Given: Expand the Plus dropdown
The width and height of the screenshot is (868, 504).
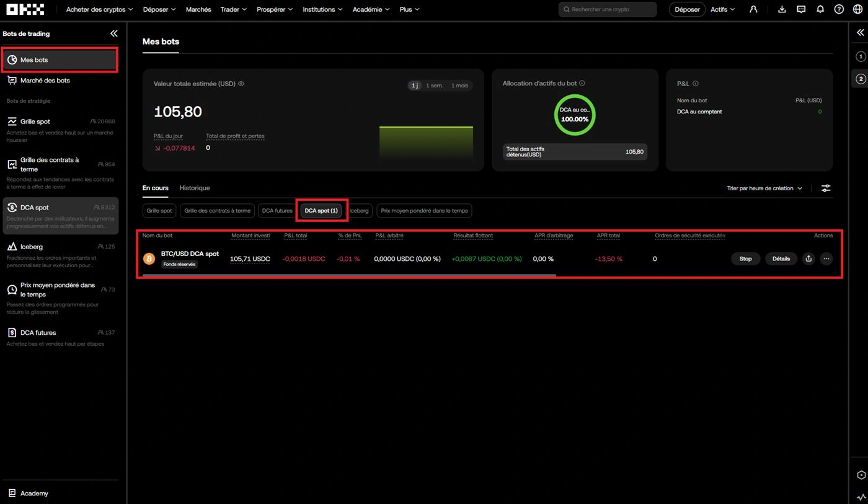Looking at the screenshot, I should coord(410,9).
